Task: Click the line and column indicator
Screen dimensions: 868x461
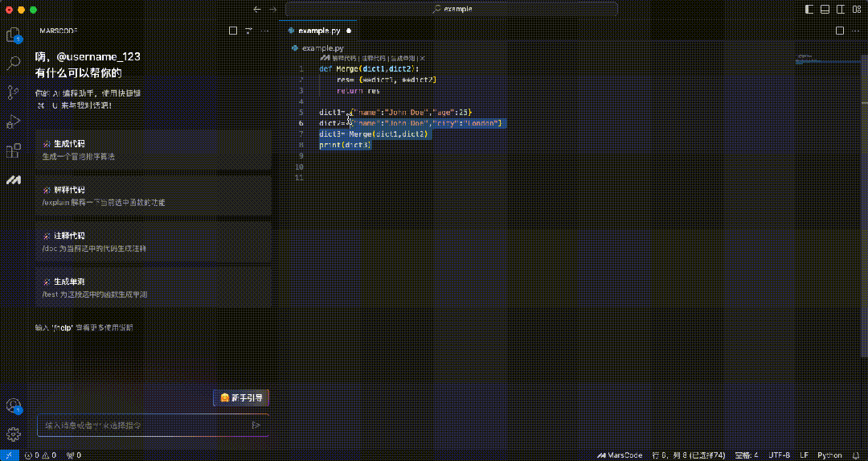Action: (x=690, y=455)
